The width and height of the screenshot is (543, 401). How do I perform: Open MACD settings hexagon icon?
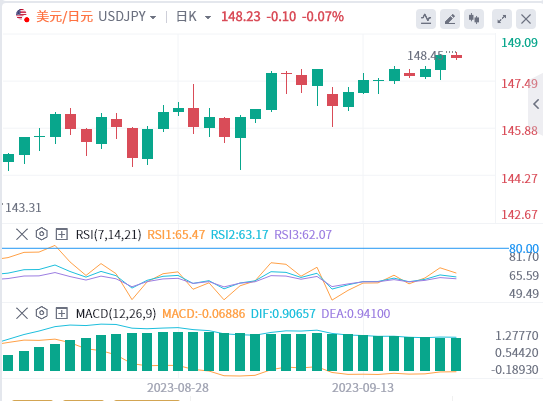click(x=42, y=313)
